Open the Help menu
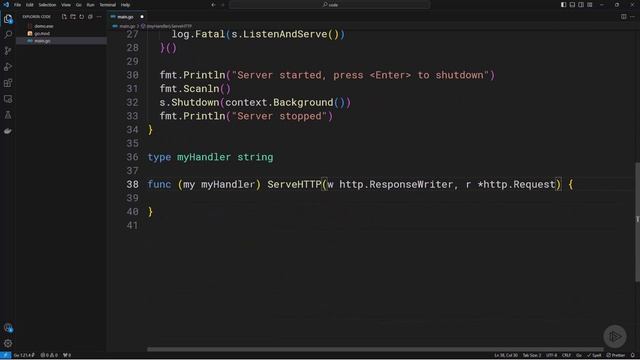This screenshot has height=360, width=640. coord(125,5)
